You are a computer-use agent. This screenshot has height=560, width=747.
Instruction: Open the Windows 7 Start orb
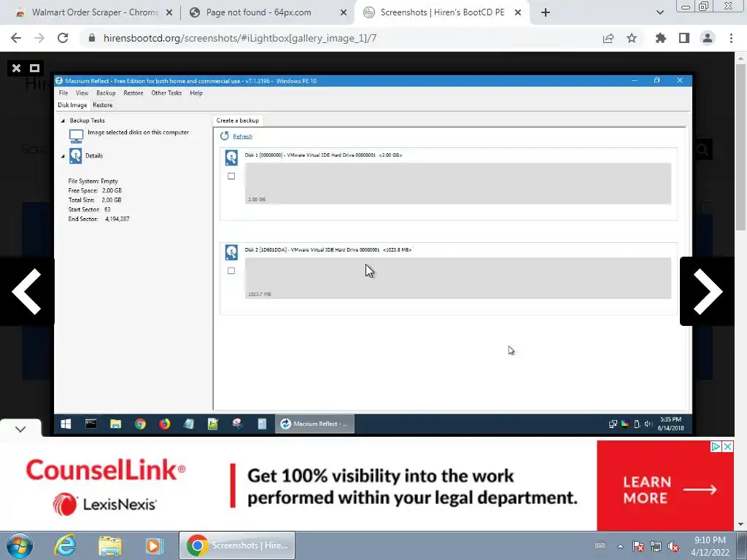click(19, 545)
